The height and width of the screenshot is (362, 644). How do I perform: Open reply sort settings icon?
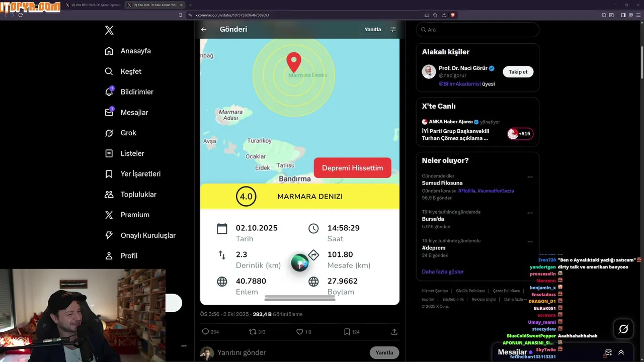tap(393, 29)
